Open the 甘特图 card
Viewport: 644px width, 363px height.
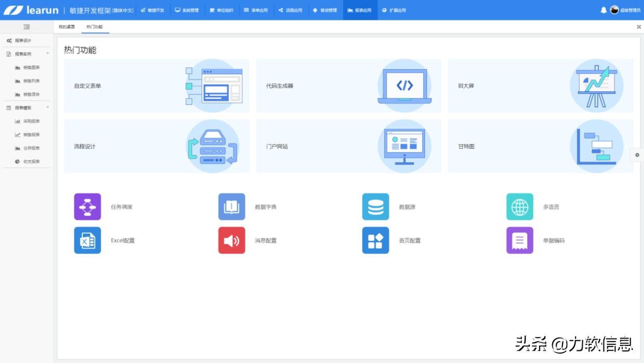click(x=541, y=146)
